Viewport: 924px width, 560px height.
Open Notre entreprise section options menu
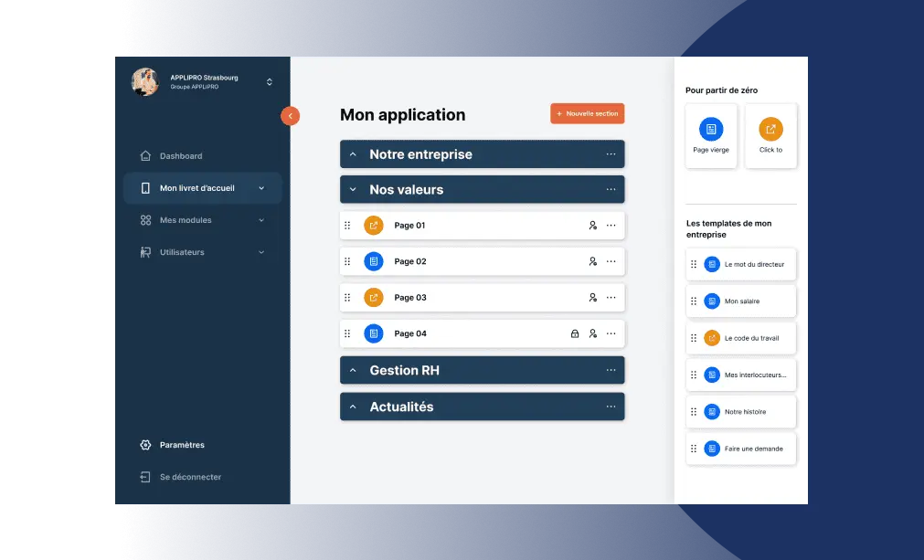(x=611, y=154)
